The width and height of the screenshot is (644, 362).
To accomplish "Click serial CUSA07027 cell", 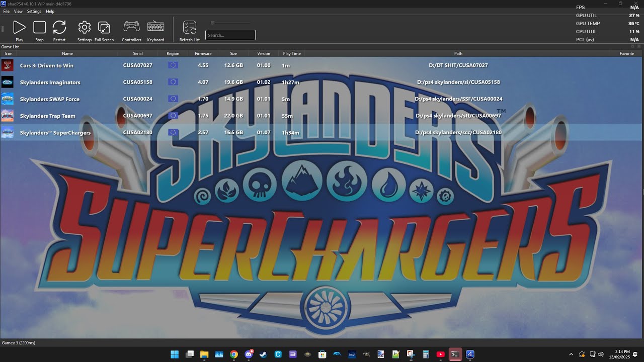I will 138,65.
